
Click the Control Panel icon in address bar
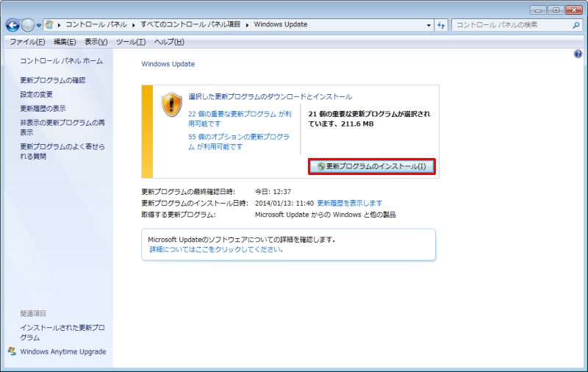(x=49, y=25)
